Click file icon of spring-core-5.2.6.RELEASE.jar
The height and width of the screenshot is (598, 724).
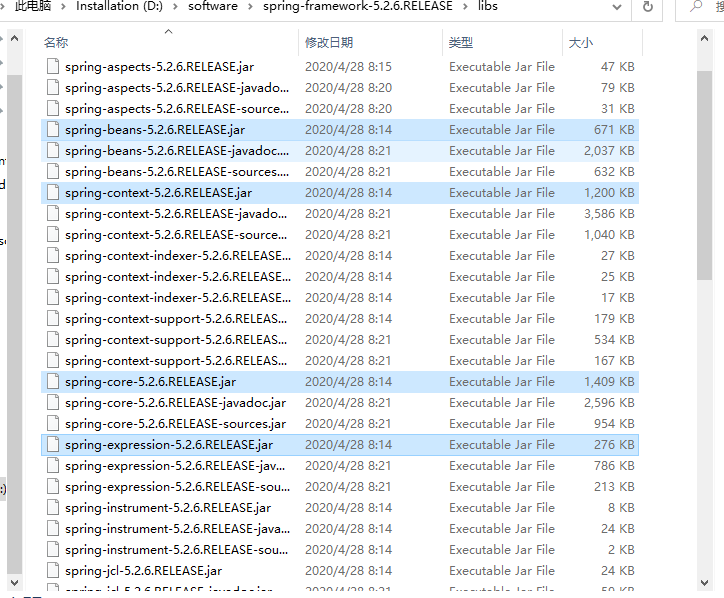click(53, 382)
